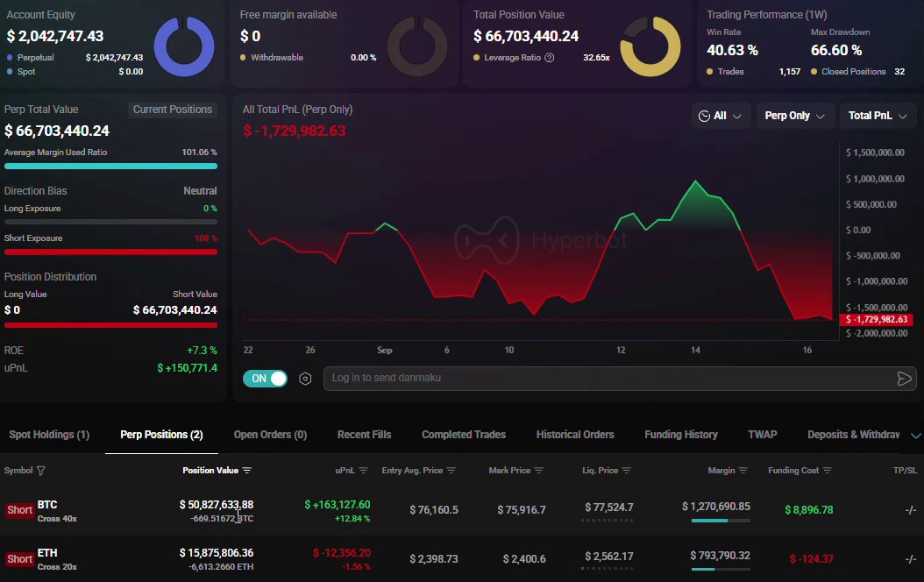Click the Entry Avg. Price sort icon
Screen dimensions: 924x582
point(451,470)
